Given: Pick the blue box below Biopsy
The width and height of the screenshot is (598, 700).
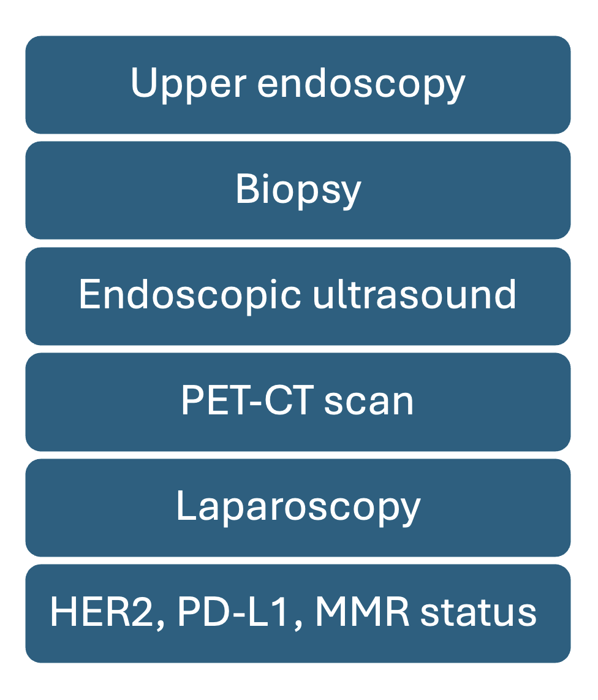Looking at the screenshot, I should [x=298, y=296].
